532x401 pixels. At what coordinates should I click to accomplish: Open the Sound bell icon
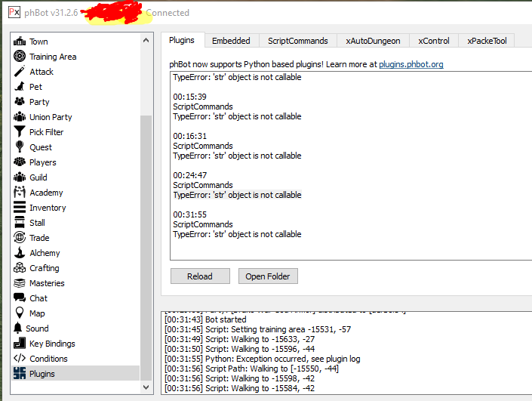pyautogui.click(x=20, y=329)
